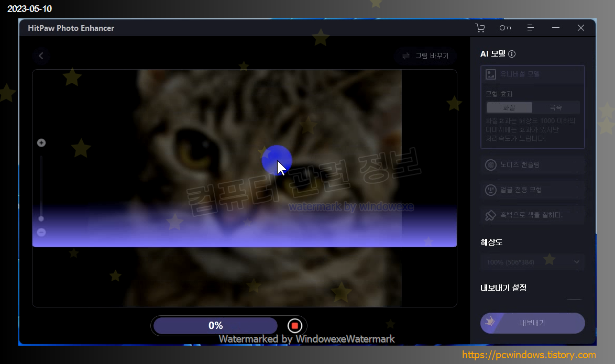Click the 0% progress bar
This screenshot has width=615, height=364.
[x=215, y=326]
